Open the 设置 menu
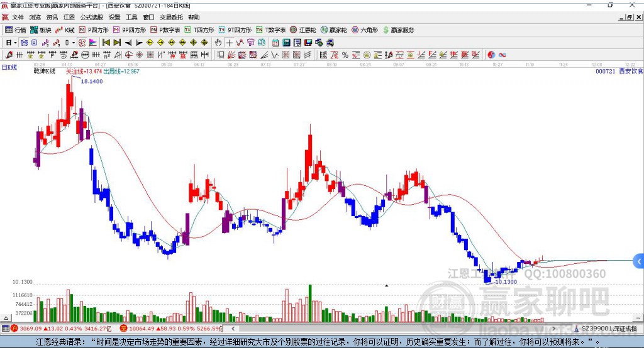Screen dimensions: 644x348 coord(114,17)
